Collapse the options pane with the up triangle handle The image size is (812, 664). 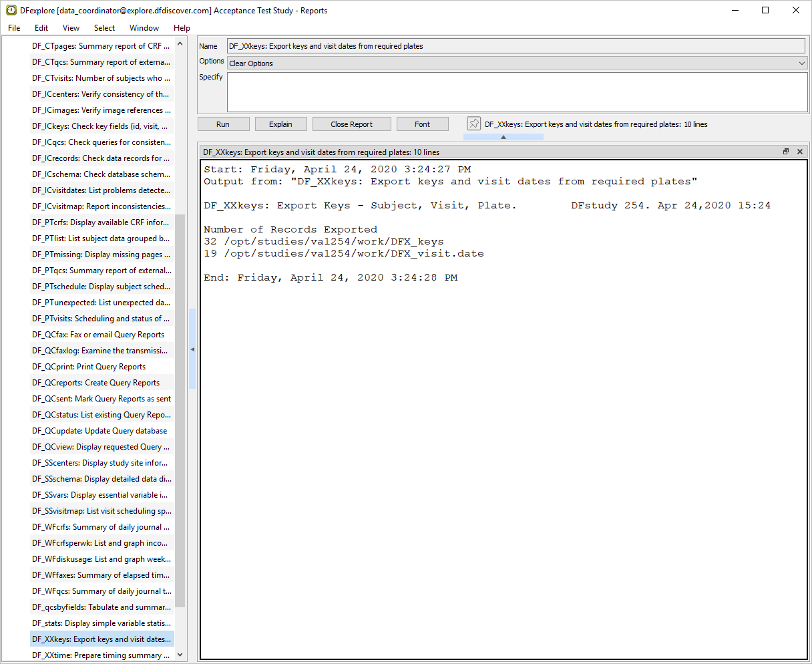click(503, 137)
